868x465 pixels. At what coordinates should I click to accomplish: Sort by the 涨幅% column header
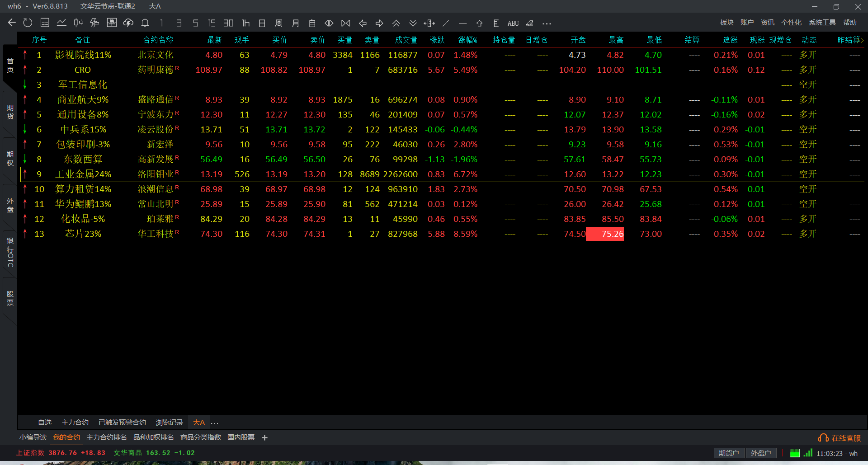tap(467, 40)
